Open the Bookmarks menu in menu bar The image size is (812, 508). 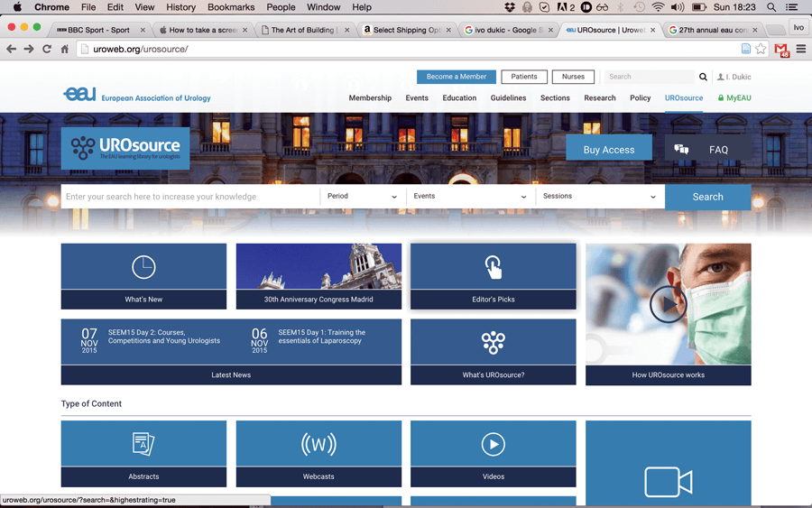click(x=231, y=7)
